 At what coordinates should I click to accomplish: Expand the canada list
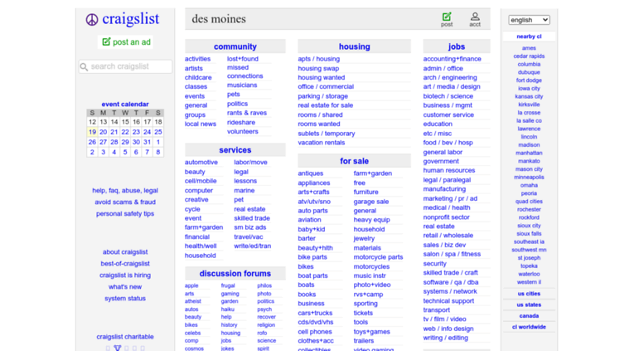tap(529, 315)
